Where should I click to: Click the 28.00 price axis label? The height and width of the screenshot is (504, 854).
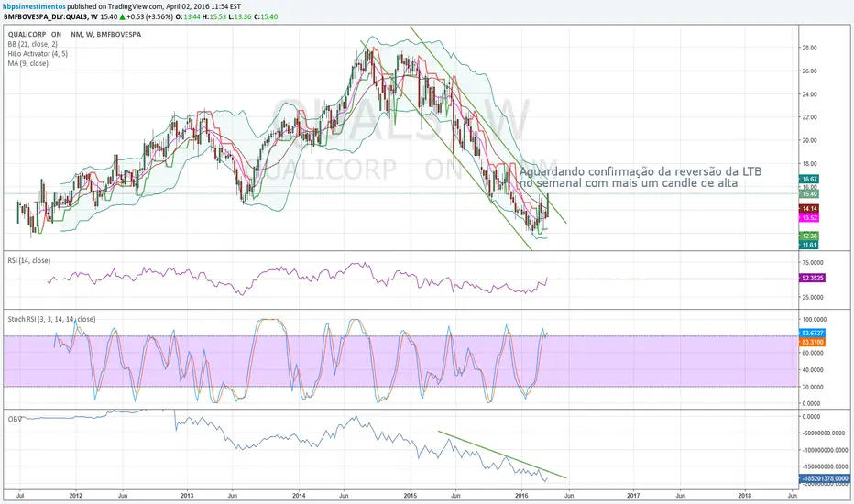pyautogui.click(x=809, y=48)
